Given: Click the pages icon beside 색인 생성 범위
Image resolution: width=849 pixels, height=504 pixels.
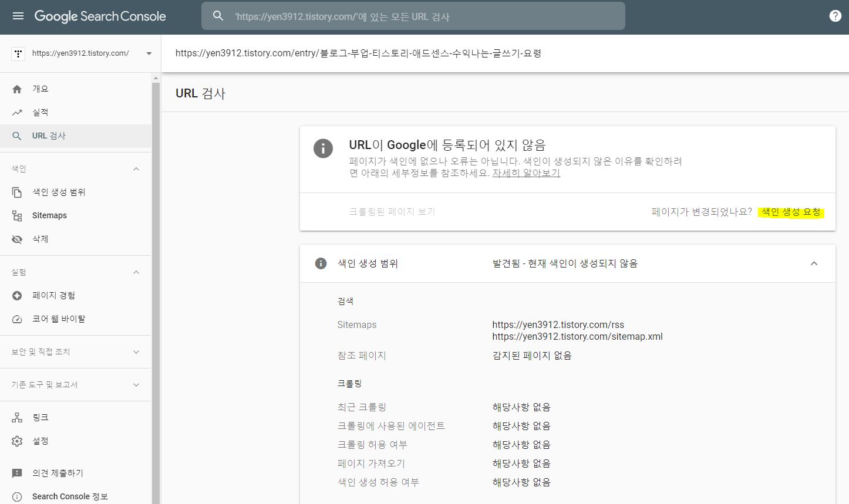Looking at the screenshot, I should [x=17, y=192].
